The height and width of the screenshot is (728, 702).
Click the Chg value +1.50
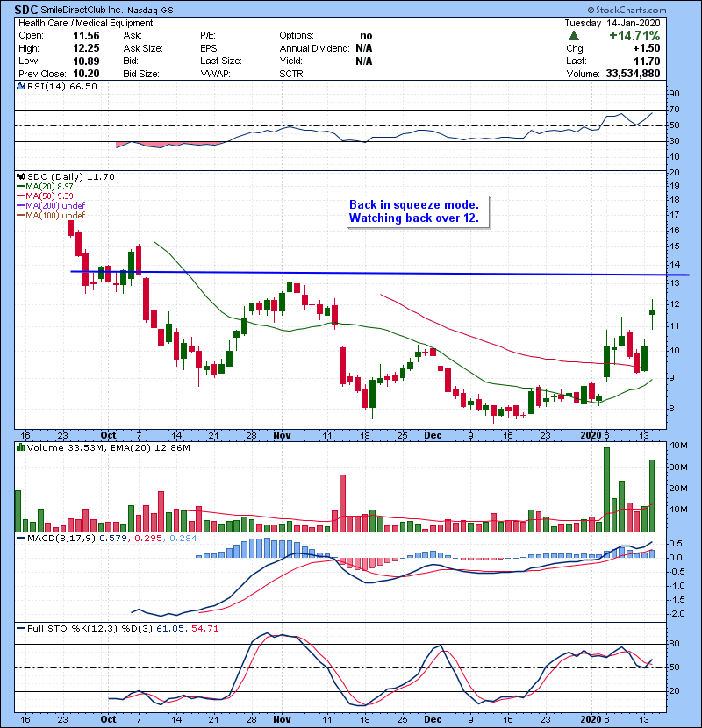pyautogui.click(x=647, y=48)
